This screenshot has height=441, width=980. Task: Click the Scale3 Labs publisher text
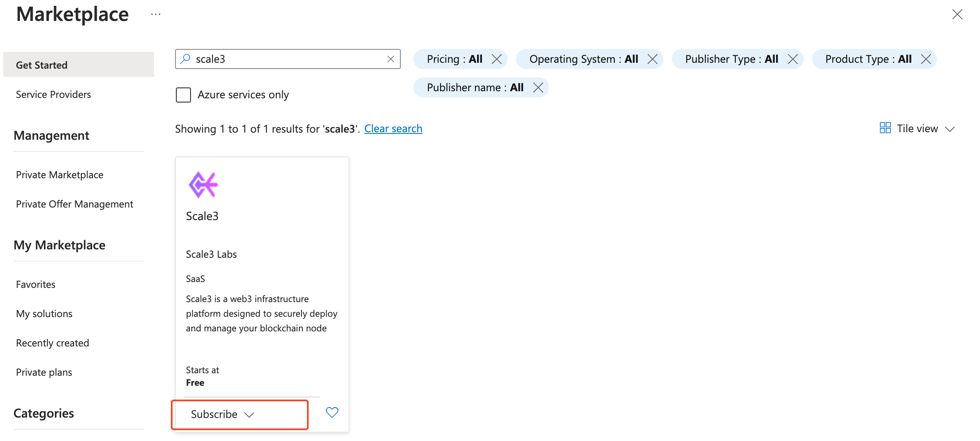(x=211, y=254)
